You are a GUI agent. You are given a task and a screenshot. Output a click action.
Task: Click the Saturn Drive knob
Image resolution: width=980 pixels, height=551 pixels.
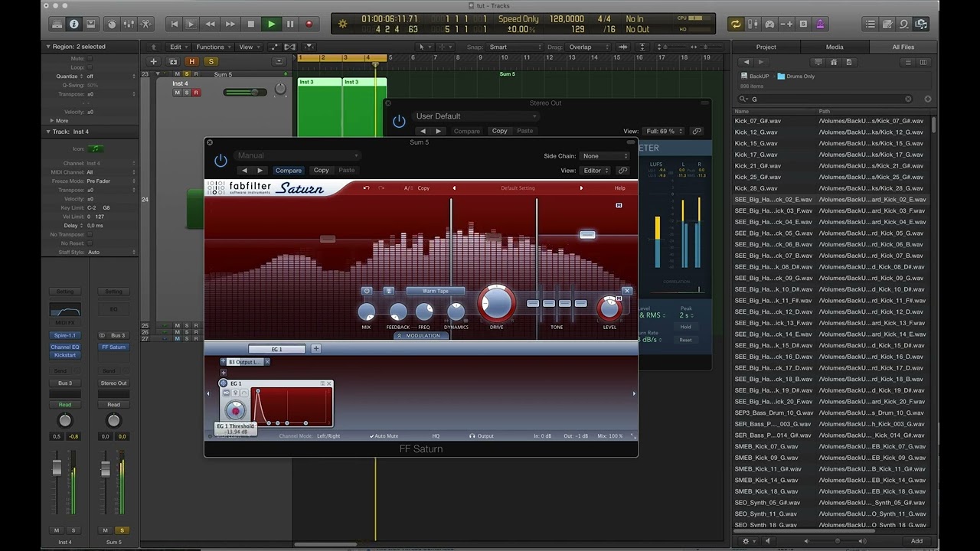tap(496, 304)
